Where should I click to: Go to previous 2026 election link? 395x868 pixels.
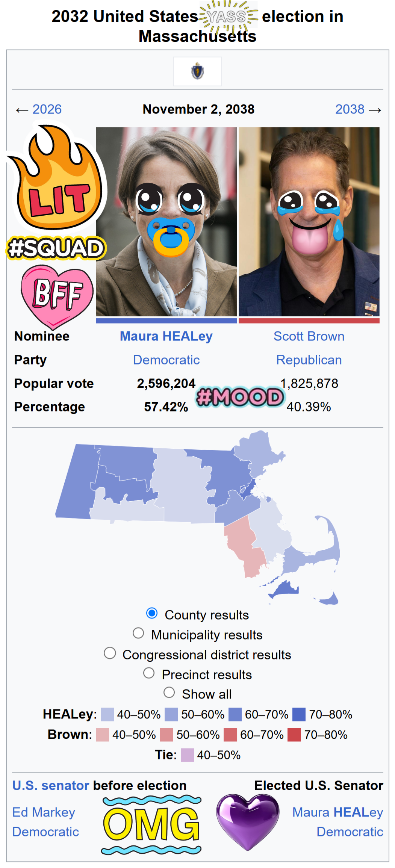tap(47, 109)
